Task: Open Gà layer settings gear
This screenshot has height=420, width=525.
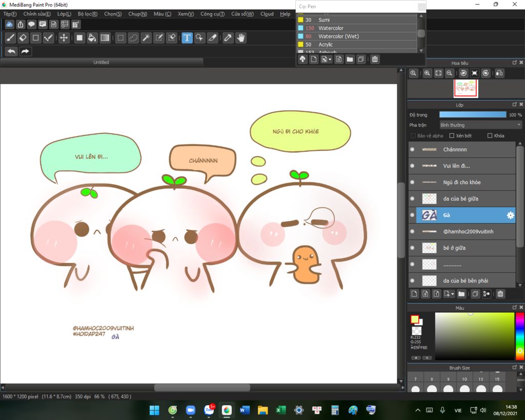Action: [510, 215]
